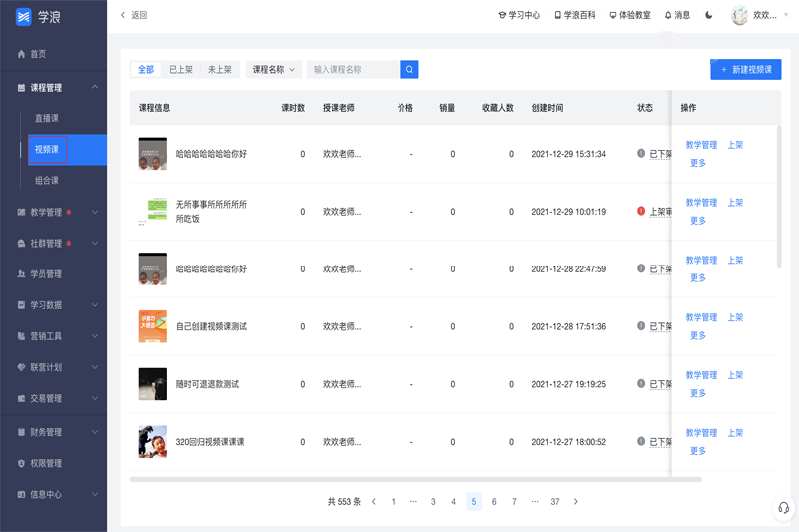Click the customer service headset icon
The image size is (799, 532).
[784, 508]
